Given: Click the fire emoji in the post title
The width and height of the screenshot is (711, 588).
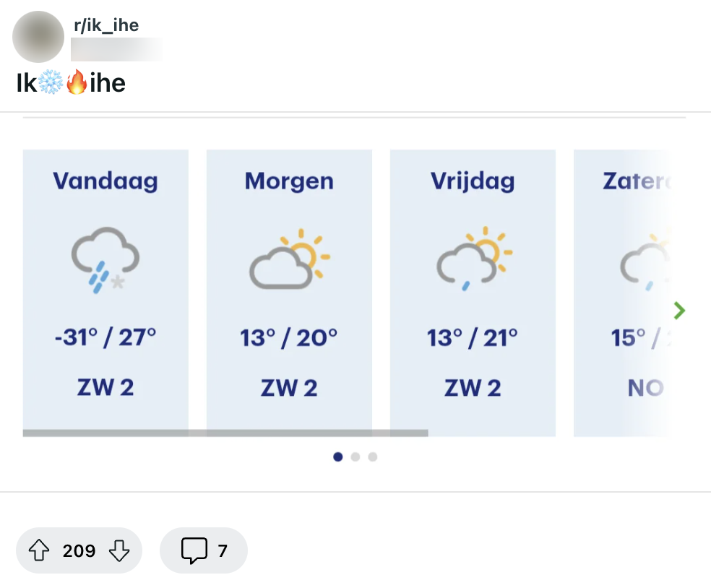Looking at the screenshot, I should click(78, 82).
